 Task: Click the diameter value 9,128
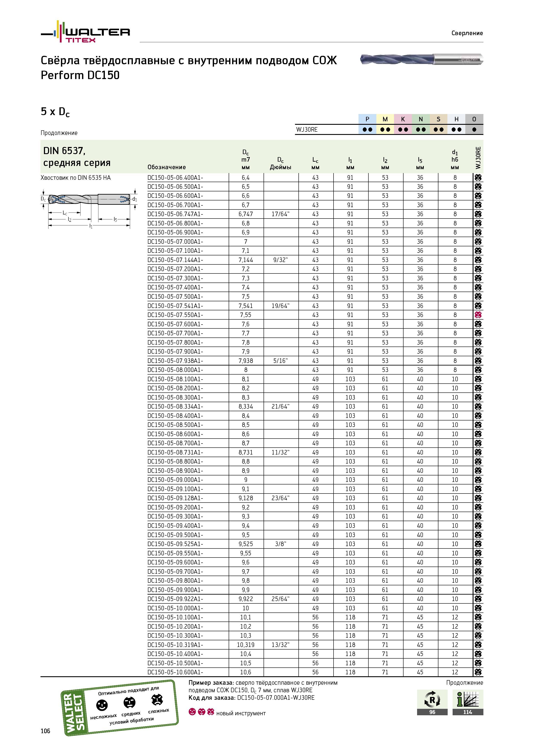point(245,498)
